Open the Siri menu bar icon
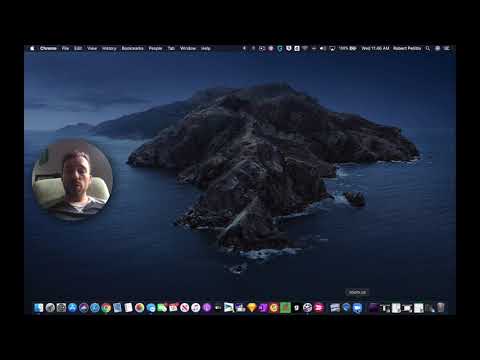Image resolution: width=480 pixels, height=360 pixels. (437, 48)
